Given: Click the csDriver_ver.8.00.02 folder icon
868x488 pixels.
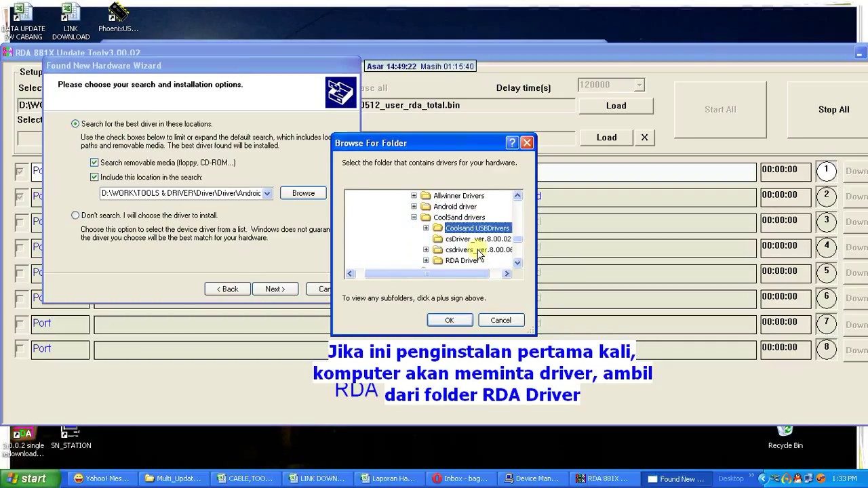Looking at the screenshot, I should (x=438, y=239).
